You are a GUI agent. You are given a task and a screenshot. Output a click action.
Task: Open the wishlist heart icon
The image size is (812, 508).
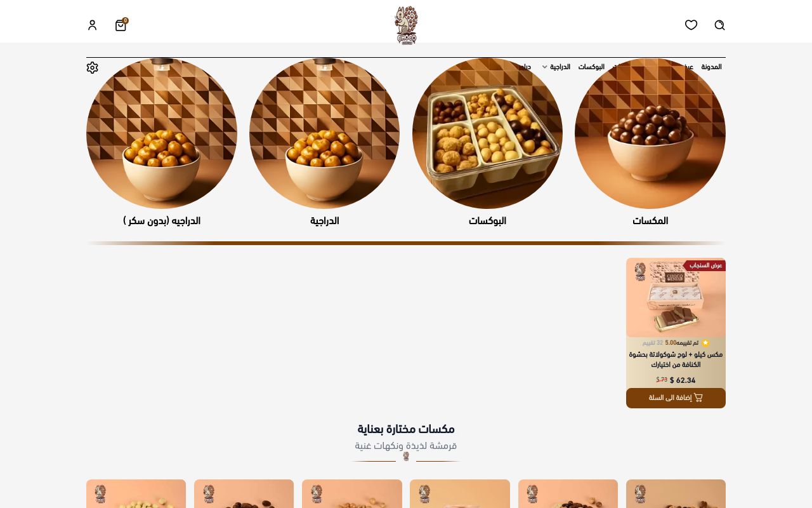[691, 25]
